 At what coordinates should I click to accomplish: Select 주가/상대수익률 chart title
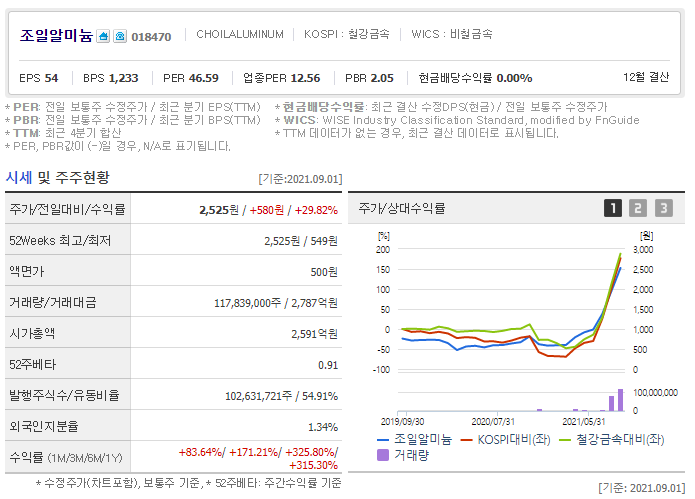pyautogui.click(x=402, y=208)
